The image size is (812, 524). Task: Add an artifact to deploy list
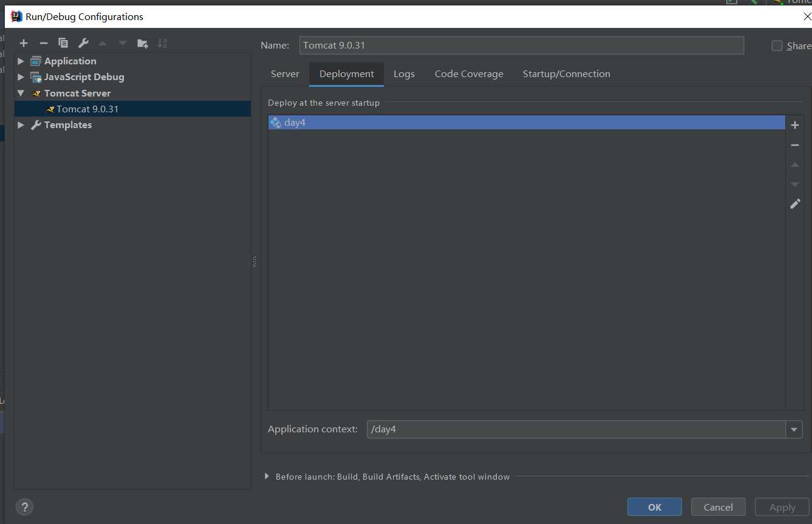point(795,125)
